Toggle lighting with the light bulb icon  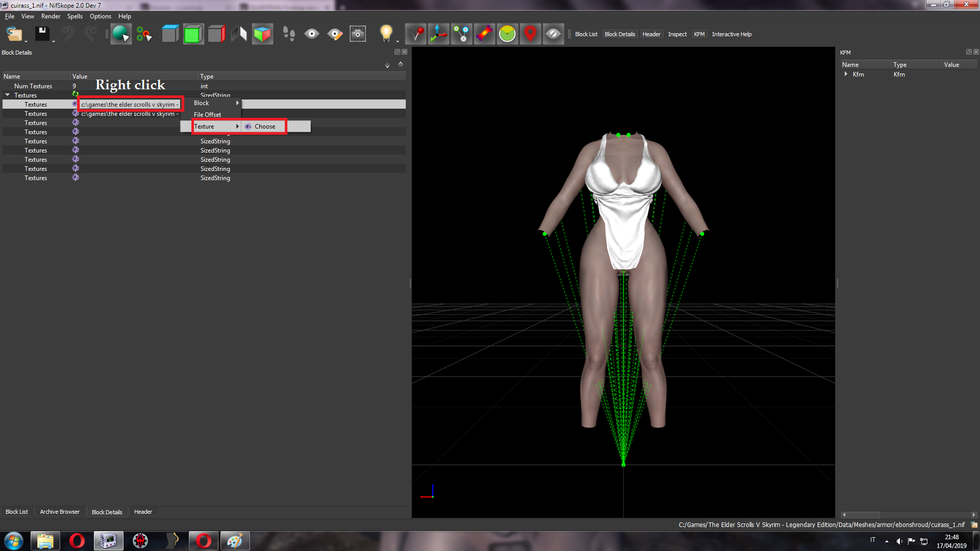[386, 34]
